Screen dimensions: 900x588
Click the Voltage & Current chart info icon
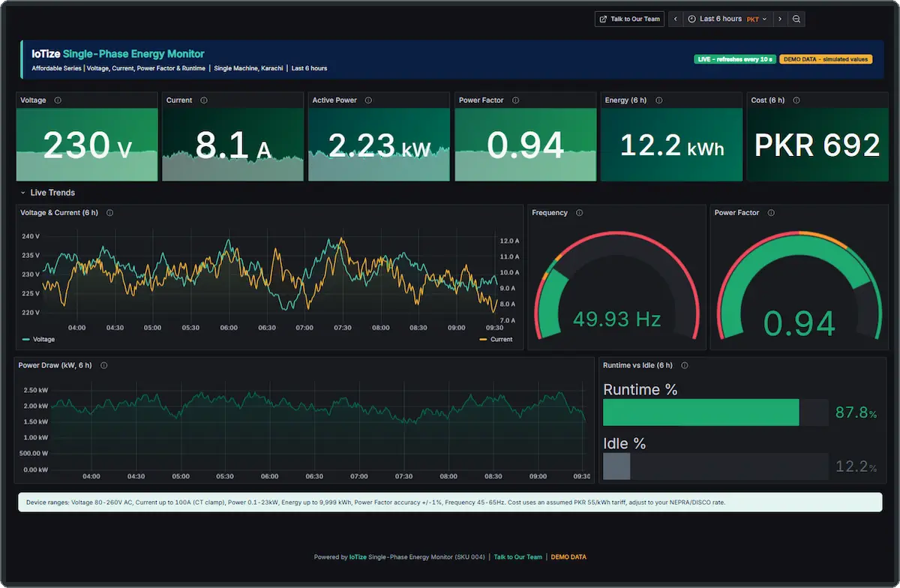[x=109, y=213]
